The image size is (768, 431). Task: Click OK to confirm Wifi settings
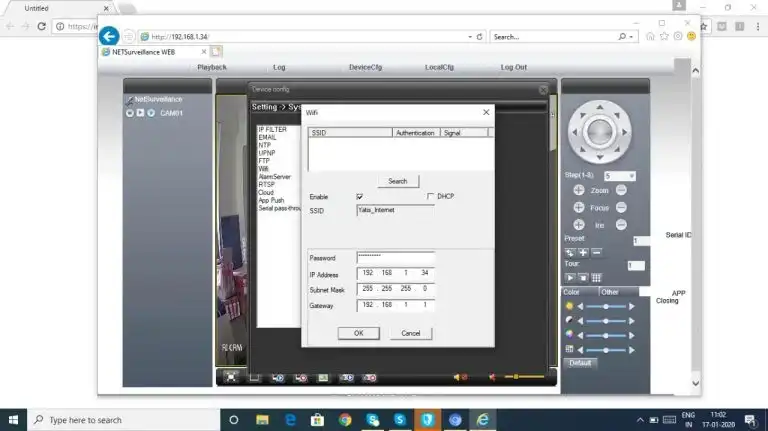pos(358,333)
